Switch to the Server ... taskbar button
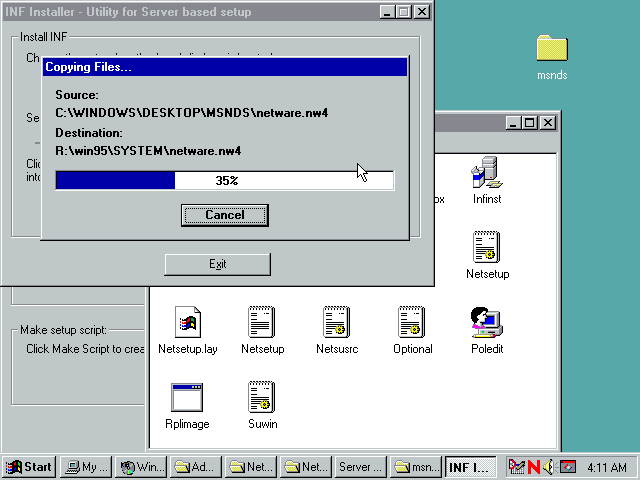640x480 pixels. pyautogui.click(x=360, y=467)
